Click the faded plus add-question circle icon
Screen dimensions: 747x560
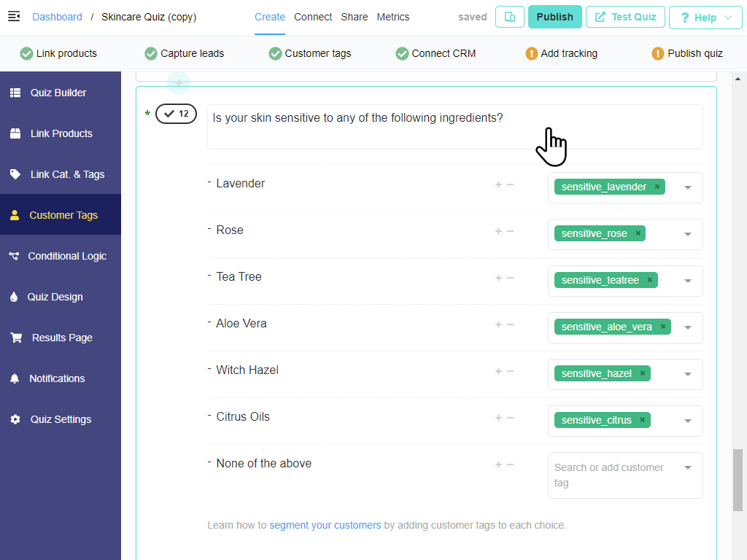(x=179, y=83)
